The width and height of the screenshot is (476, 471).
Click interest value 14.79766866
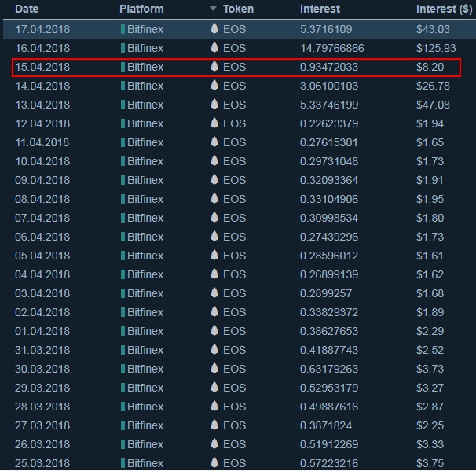(332, 48)
